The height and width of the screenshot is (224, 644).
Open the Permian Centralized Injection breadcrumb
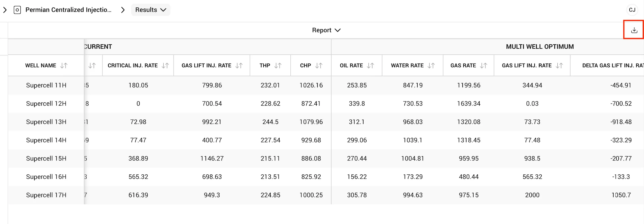68,10
